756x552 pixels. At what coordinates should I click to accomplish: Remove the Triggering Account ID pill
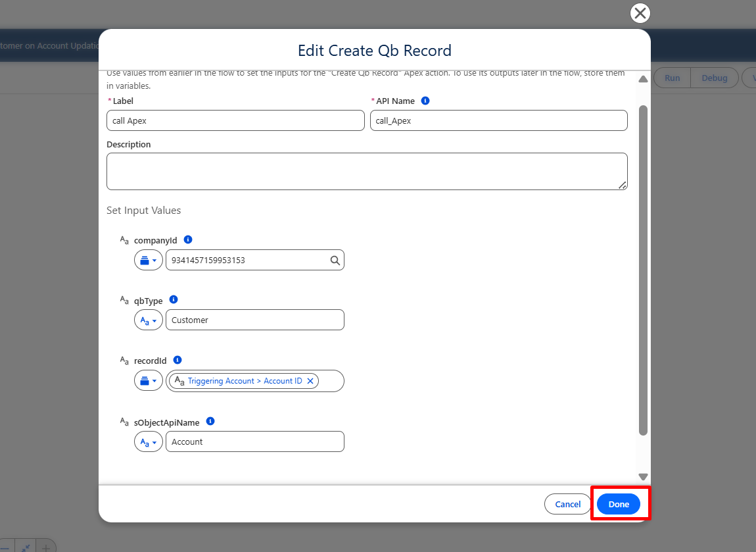pyautogui.click(x=310, y=381)
